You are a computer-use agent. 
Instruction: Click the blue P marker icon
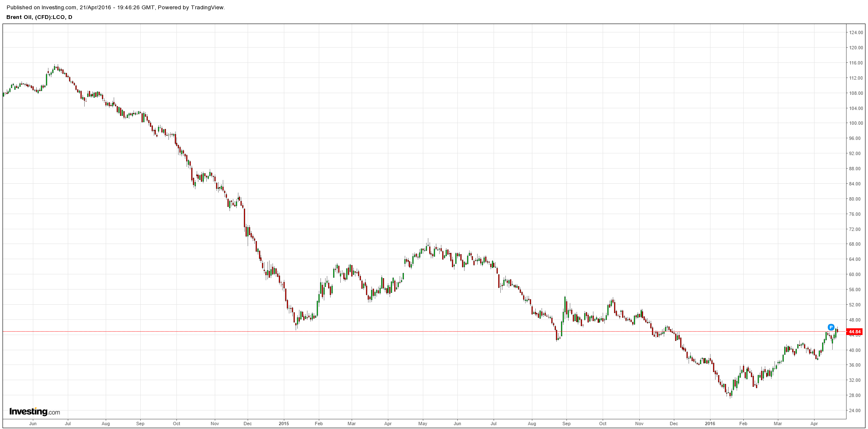(831, 327)
